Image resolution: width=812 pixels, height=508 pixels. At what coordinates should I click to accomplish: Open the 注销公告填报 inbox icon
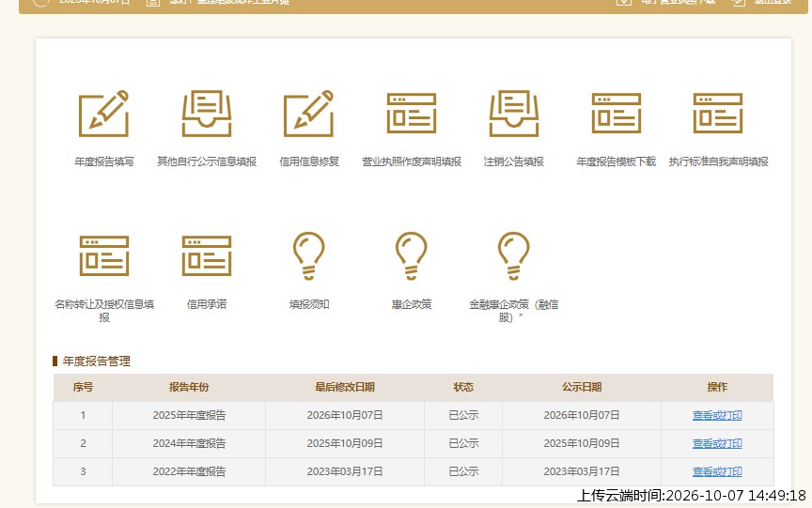click(x=514, y=114)
